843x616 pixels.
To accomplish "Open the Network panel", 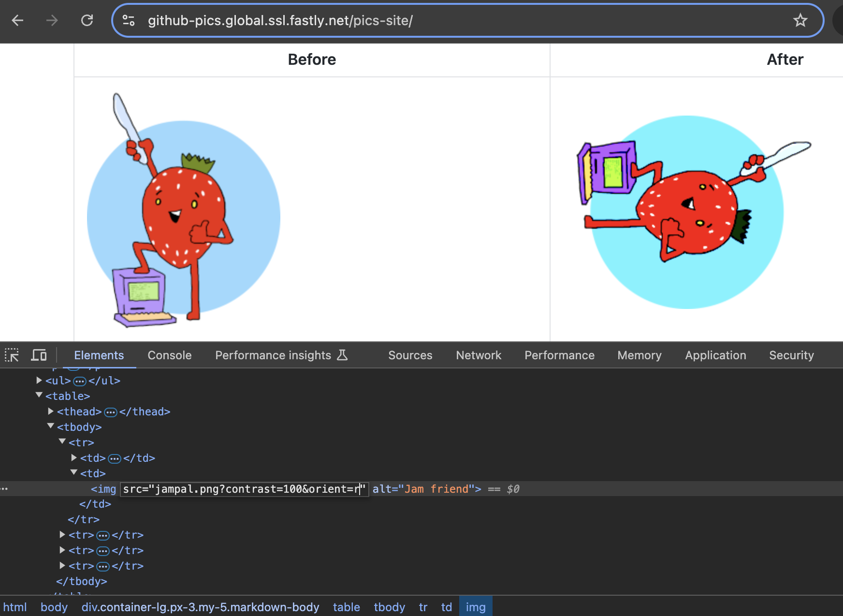I will [x=479, y=355].
